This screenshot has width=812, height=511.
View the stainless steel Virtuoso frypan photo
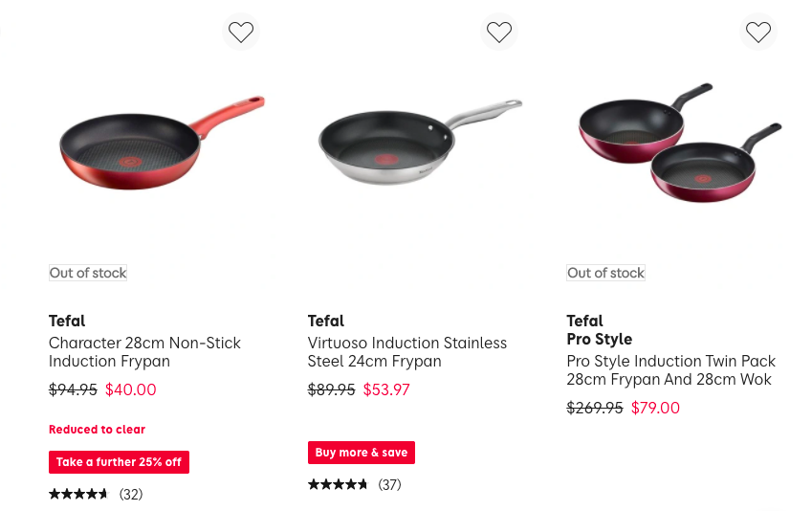pyautogui.click(x=420, y=142)
